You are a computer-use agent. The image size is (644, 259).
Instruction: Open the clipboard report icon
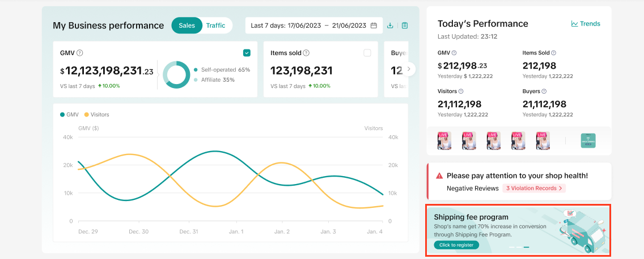point(405,26)
